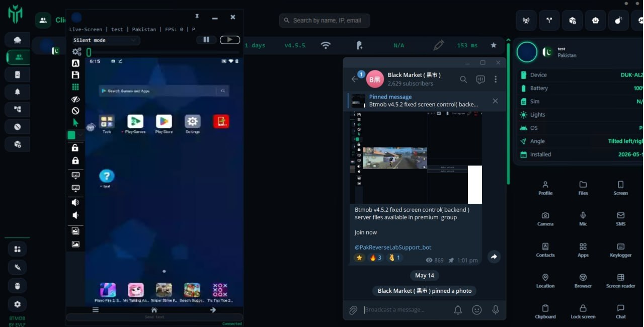Search in the Telegram channel with magnifier
This screenshot has height=327, width=644.
click(x=463, y=79)
